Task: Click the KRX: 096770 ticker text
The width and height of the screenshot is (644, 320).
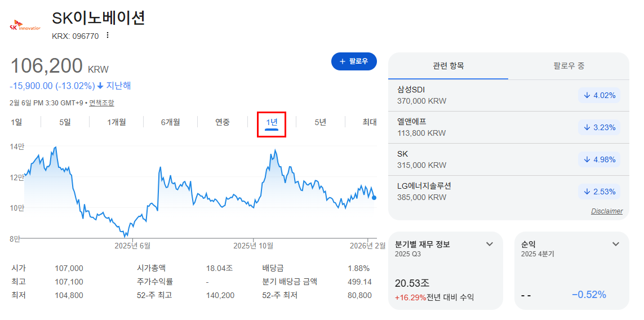Action: pyautogui.click(x=75, y=35)
